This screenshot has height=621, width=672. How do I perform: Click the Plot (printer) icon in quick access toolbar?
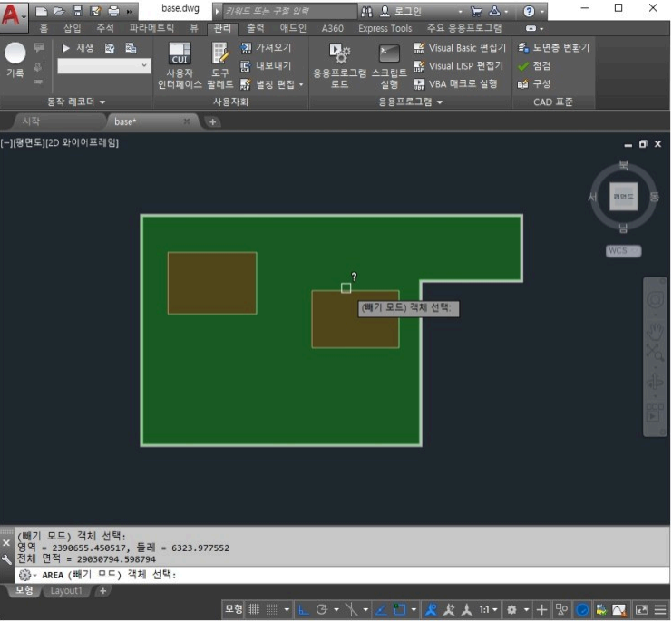(113, 11)
